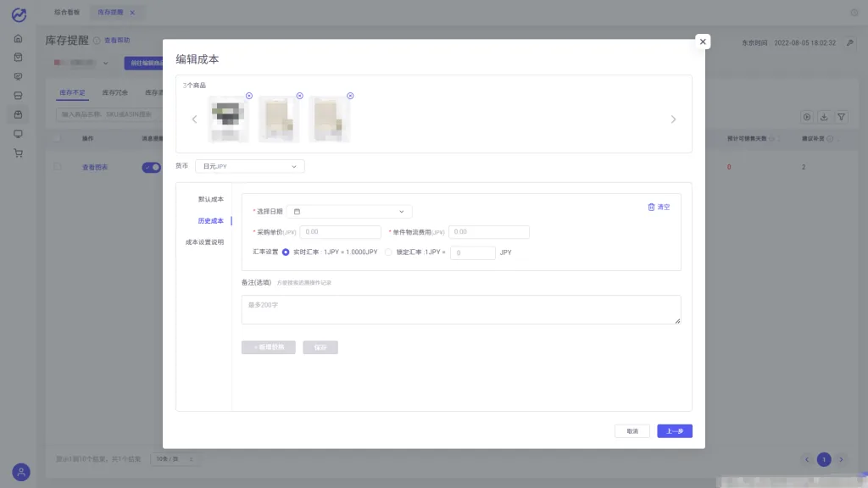Screen dimensions: 868x488
Task: Click the 备注 textarea
Action: [461, 309]
